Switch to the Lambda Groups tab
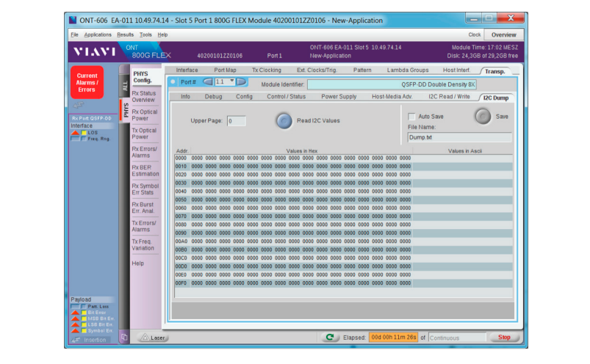Screen dimensions: 590x364 408,70
